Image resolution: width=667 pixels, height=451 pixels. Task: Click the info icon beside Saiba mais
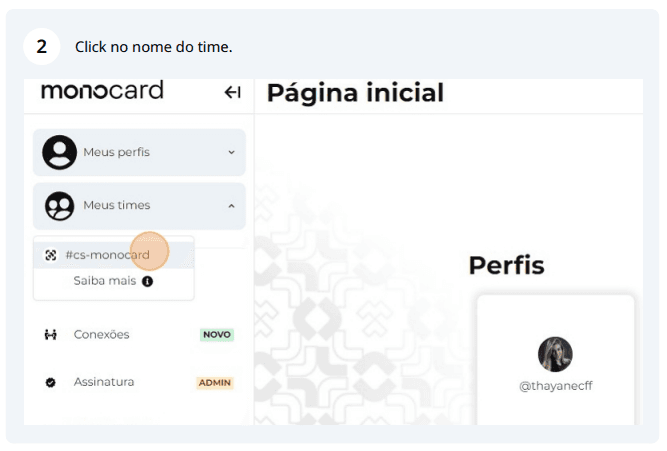tap(148, 281)
